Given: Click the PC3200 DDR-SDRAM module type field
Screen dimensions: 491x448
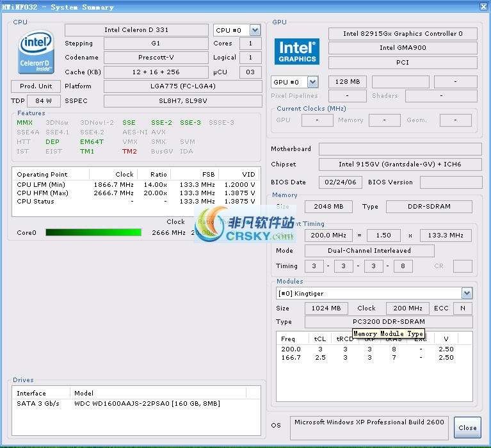Looking at the screenshot, I should click(389, 322).
